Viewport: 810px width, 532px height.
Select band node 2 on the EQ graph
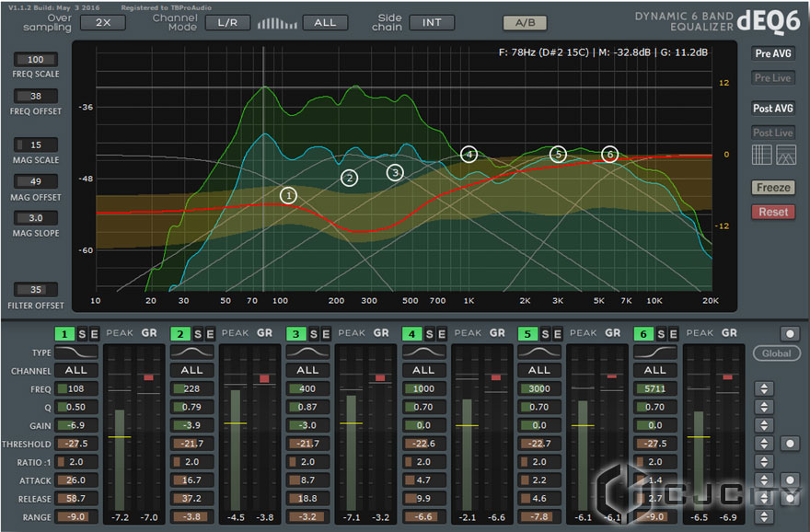[x=349, y=179]
